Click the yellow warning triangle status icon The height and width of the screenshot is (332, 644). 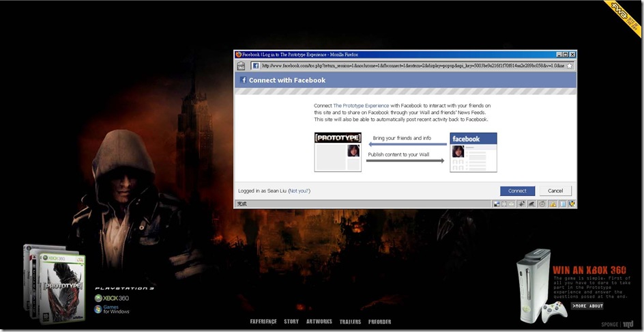[553, 204]
